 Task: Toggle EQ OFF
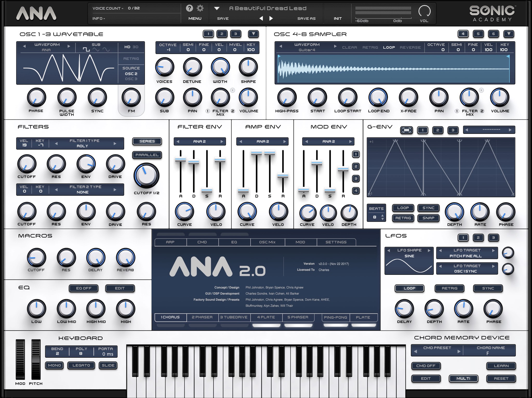pyautogui.click(x=83, y=288)
